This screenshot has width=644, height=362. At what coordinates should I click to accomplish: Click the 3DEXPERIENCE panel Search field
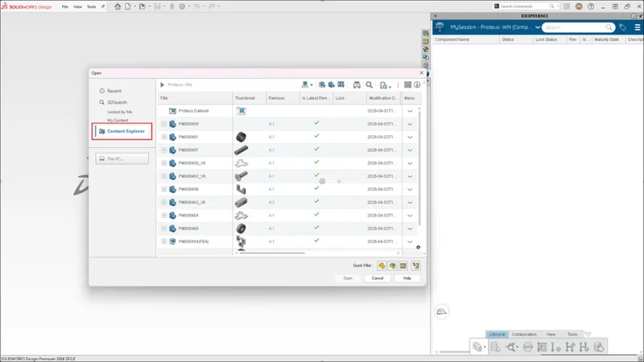tap(578, 27)
